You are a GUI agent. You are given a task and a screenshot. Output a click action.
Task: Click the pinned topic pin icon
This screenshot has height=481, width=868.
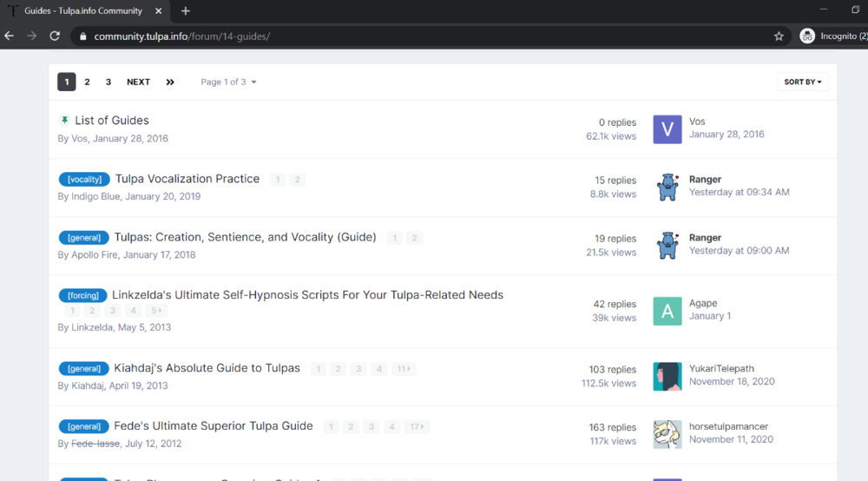pyautogui.click(x=64, y=120)
